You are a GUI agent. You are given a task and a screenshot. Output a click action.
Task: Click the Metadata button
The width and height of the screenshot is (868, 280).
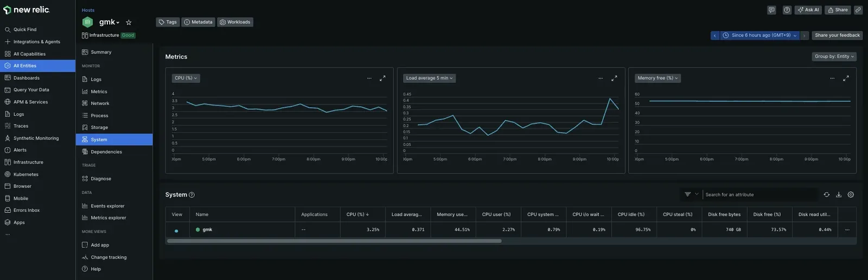(x=198, y=22)
